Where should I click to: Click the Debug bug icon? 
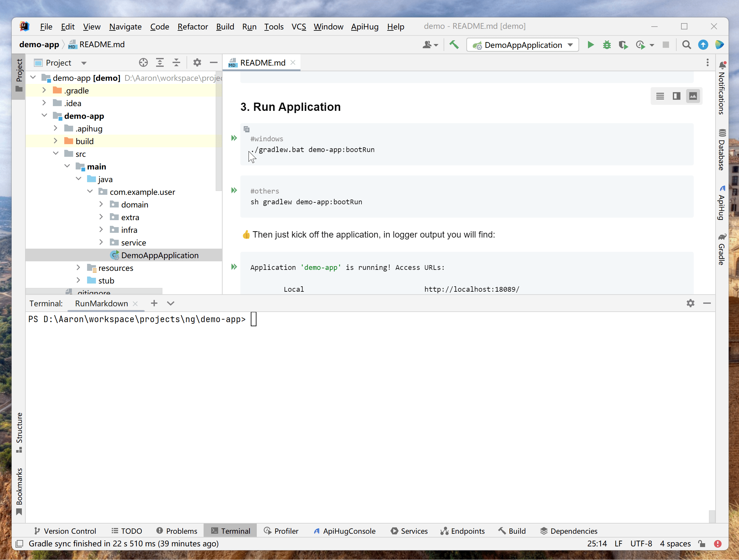pos(607,45)
